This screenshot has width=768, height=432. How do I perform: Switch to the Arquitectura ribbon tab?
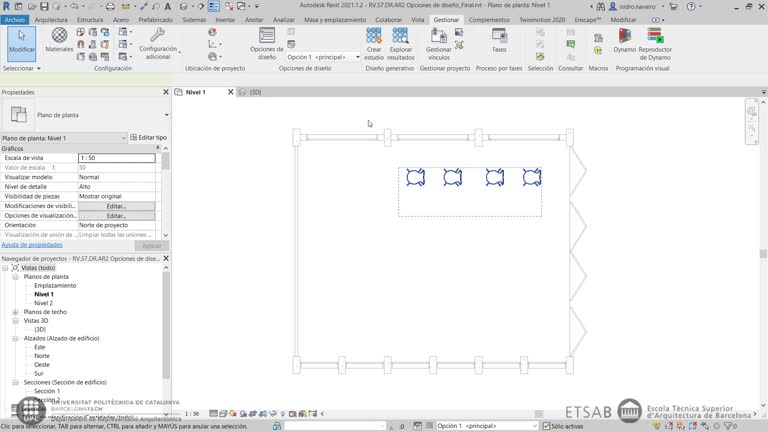click(x=51, y=19)
